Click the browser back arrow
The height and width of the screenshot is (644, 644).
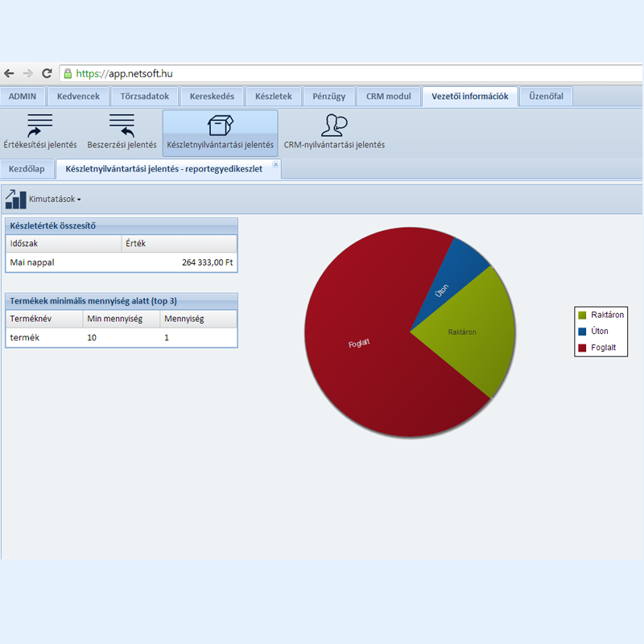pyautogui.click(x=10, y=73)
